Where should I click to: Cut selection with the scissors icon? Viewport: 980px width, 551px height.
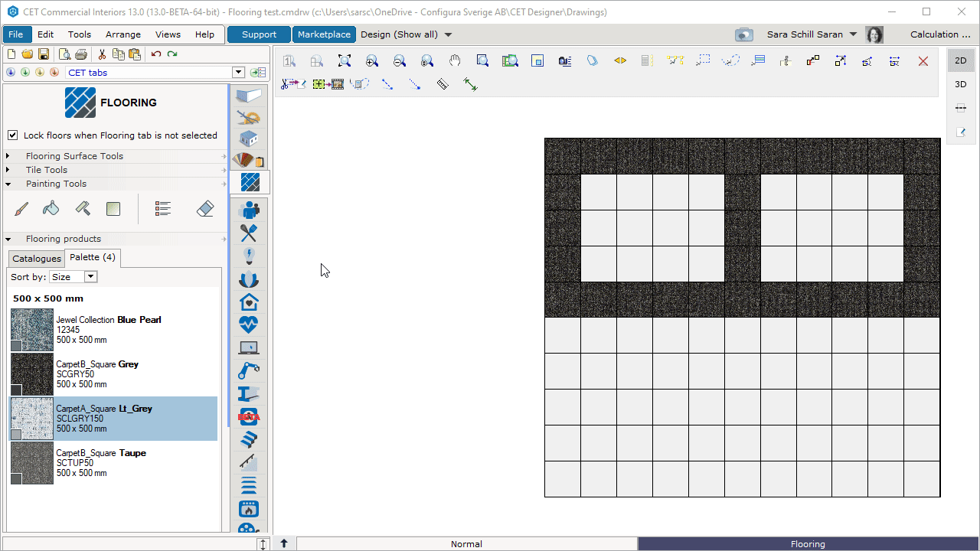pyautogui.click(x=102, y=54)
